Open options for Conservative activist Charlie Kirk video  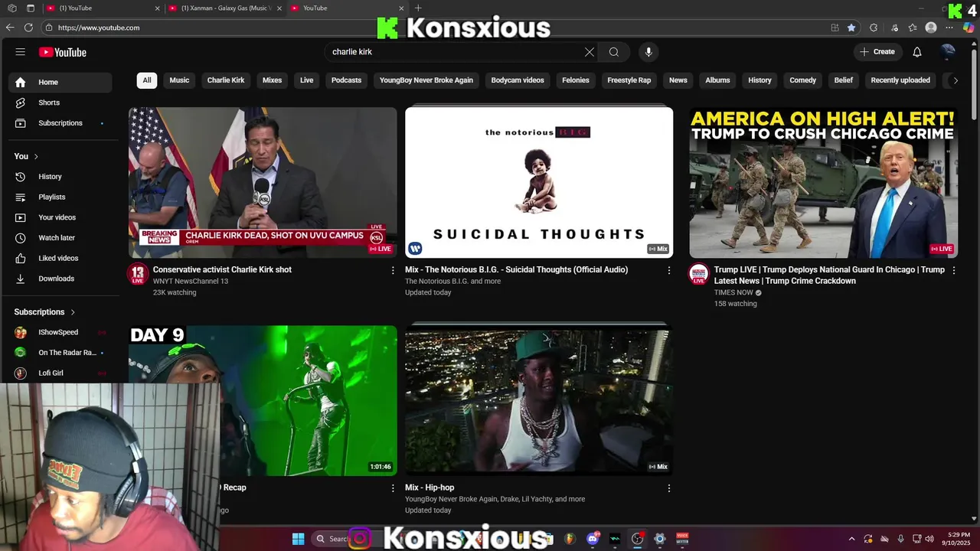pos(393,270)
